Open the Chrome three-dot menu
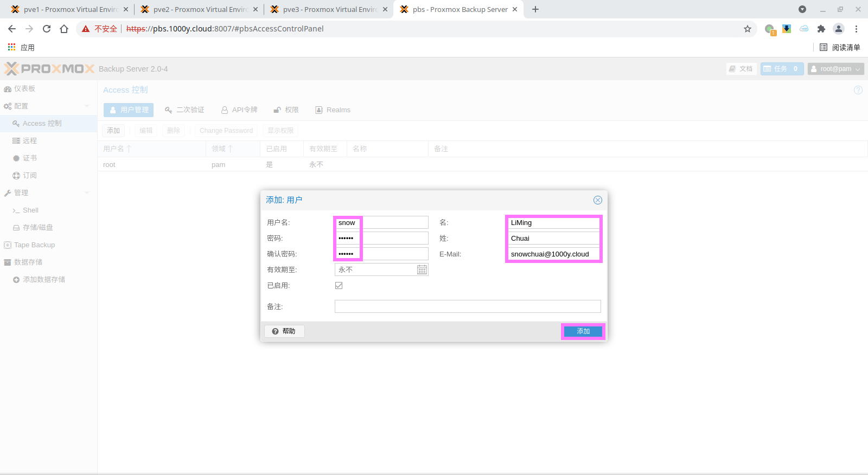Screen dimensions: 868x475 (x=856, y=29)
